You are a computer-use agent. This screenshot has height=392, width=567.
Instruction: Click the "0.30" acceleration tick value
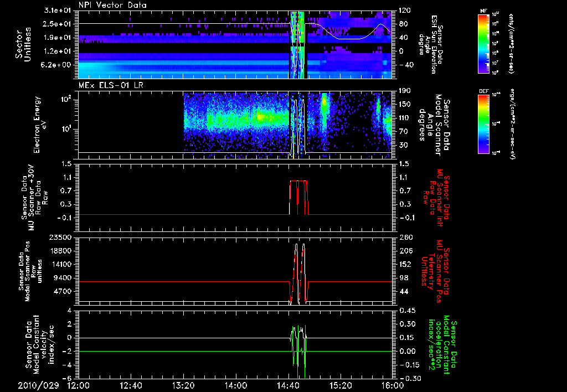coord(407,324)
